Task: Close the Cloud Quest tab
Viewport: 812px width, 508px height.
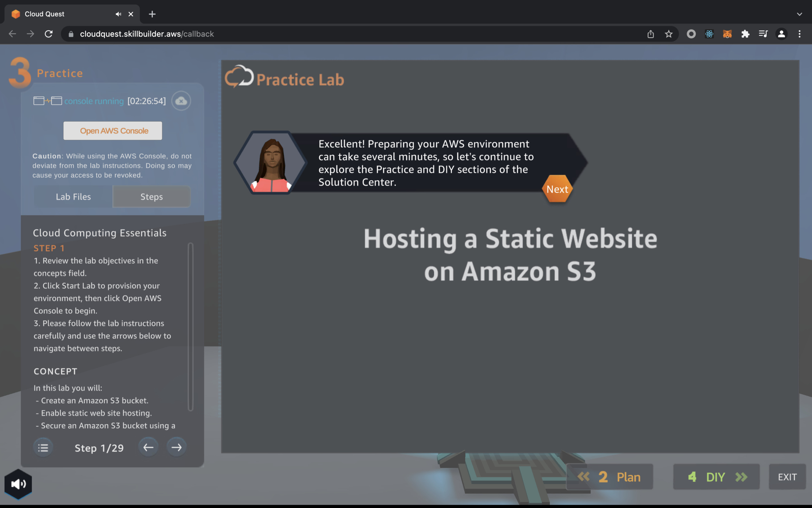Action: 131,14
